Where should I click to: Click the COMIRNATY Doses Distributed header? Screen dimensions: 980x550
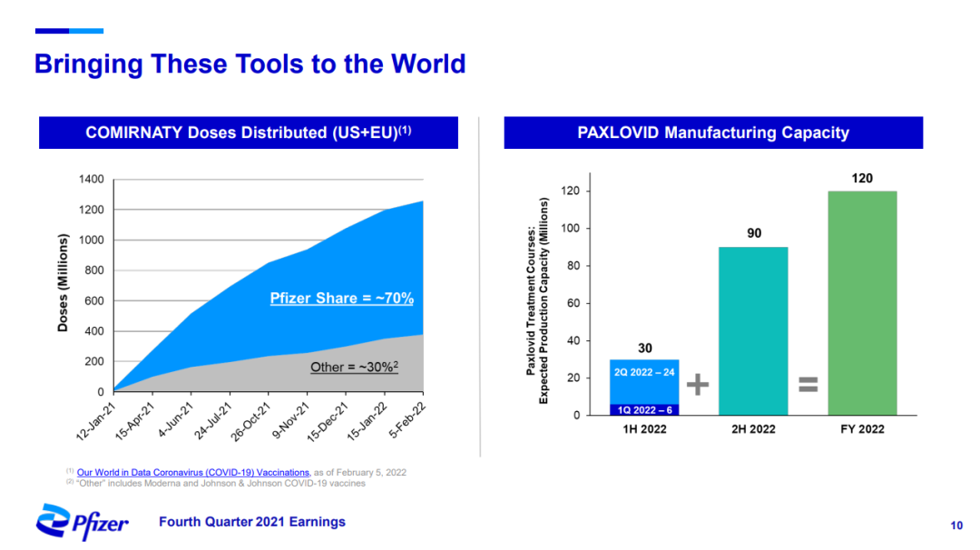click(248, 133)
